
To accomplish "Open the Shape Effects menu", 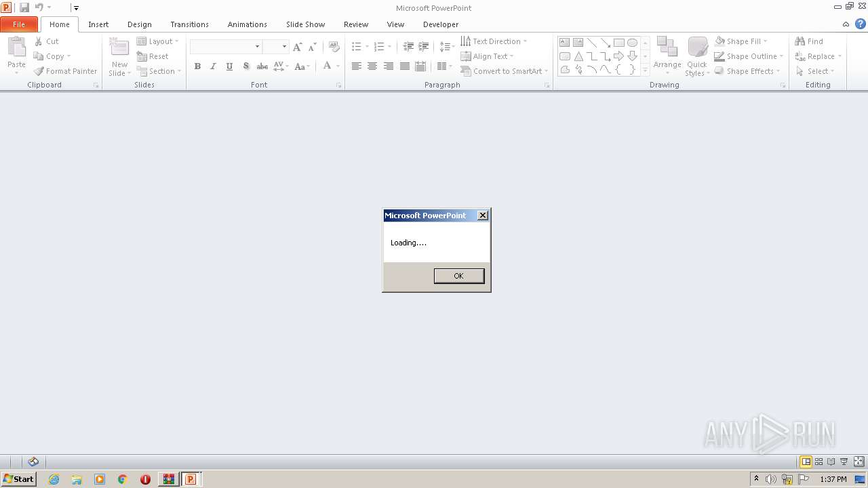I will click(747, 71).
